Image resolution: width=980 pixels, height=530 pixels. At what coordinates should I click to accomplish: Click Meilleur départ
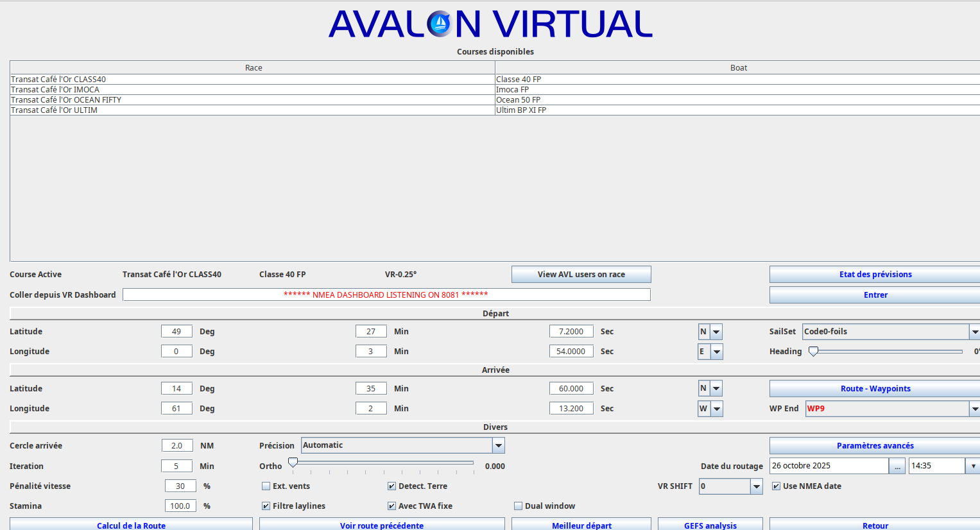581,526
